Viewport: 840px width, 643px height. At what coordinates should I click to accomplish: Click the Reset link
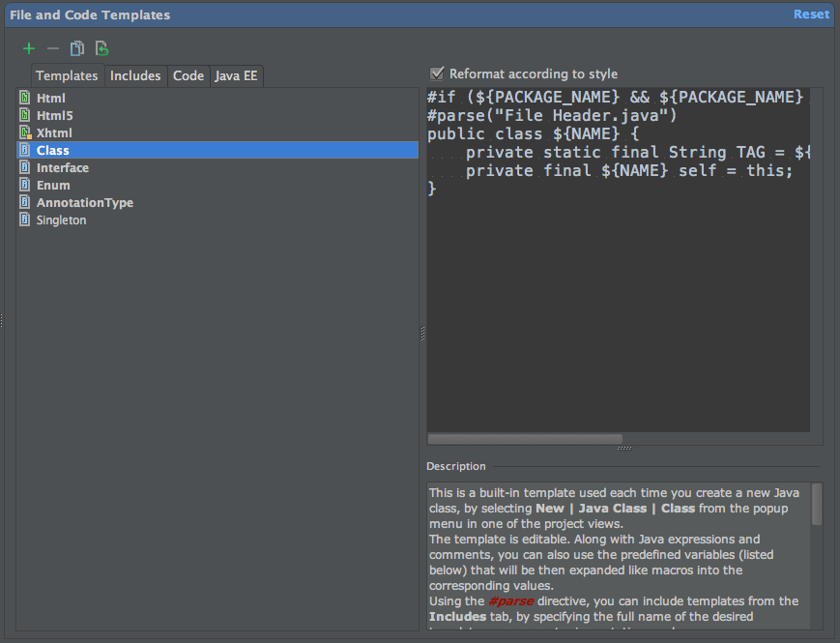point(811,15)
